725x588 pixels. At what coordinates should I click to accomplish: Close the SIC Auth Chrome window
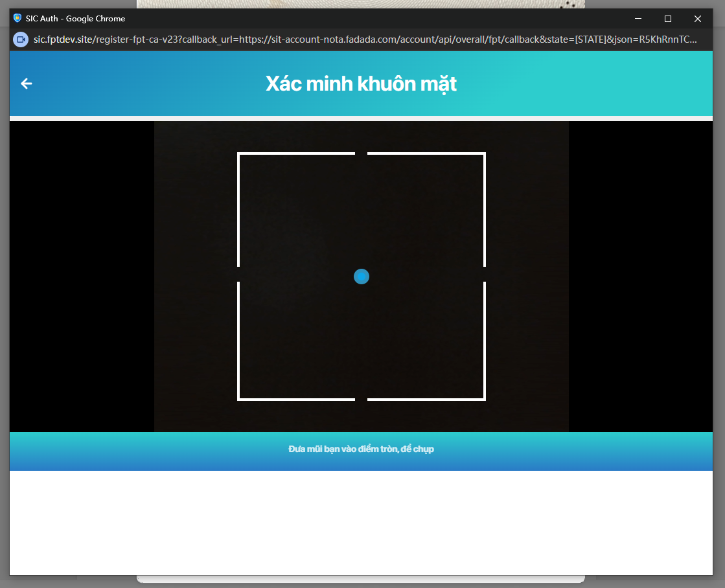coord(698,19)
